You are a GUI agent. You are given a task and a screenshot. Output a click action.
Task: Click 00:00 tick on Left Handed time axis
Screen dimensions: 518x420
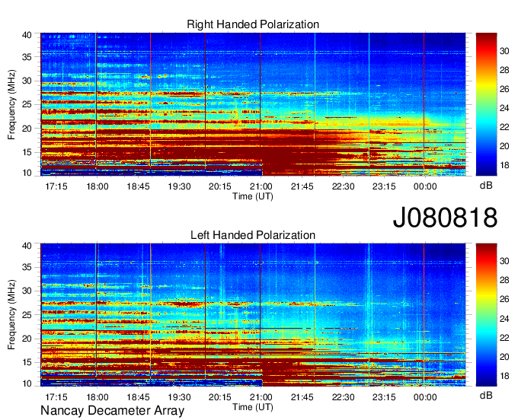(425, 397)
